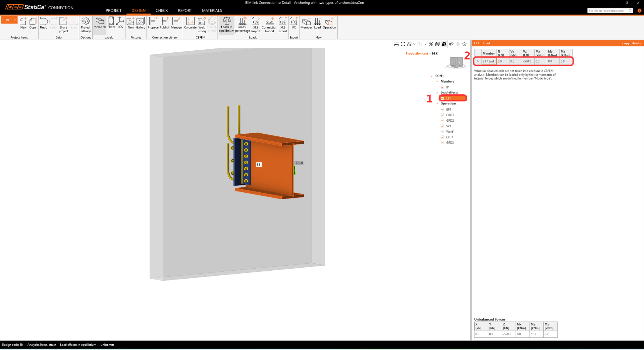Open the MATERIALS tab
Screen dimensions: 644x350
pyautogui.click(x=212, y=10)
